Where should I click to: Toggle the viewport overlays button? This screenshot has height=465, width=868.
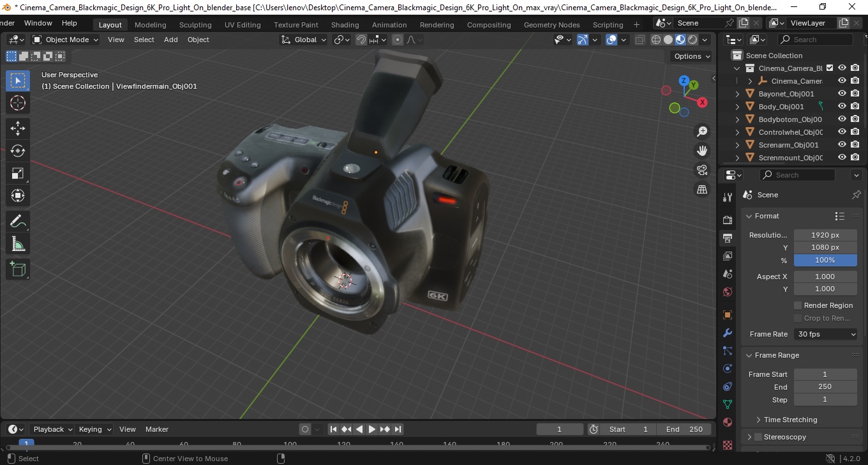(x=611, y=40)
